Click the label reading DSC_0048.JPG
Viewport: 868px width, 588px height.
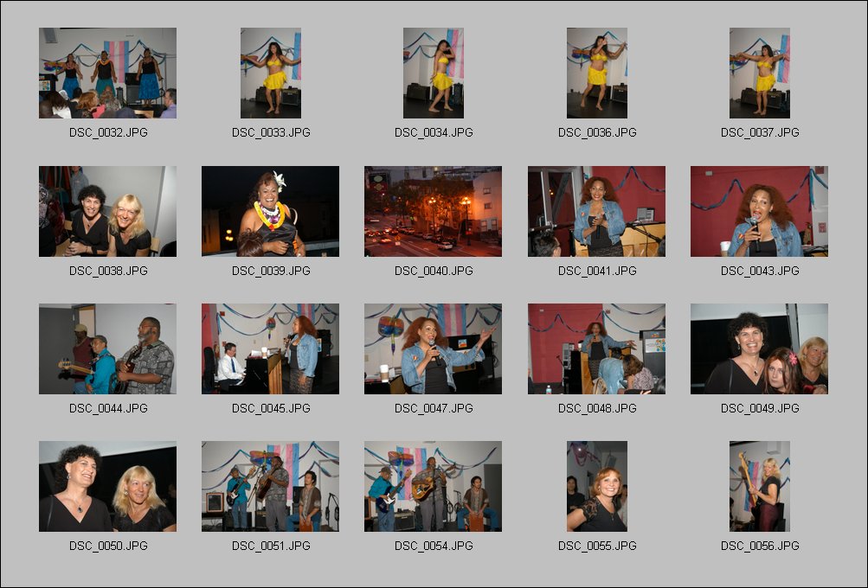point(597,407)
